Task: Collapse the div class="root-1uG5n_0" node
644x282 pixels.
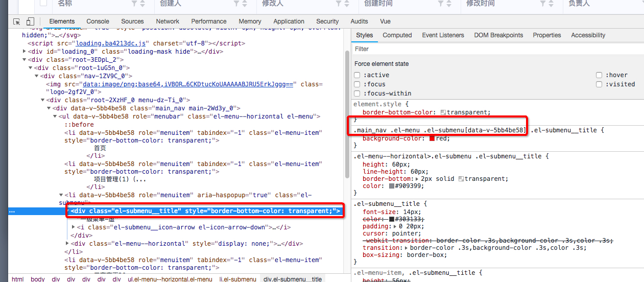Action: (x=31, y=68)
